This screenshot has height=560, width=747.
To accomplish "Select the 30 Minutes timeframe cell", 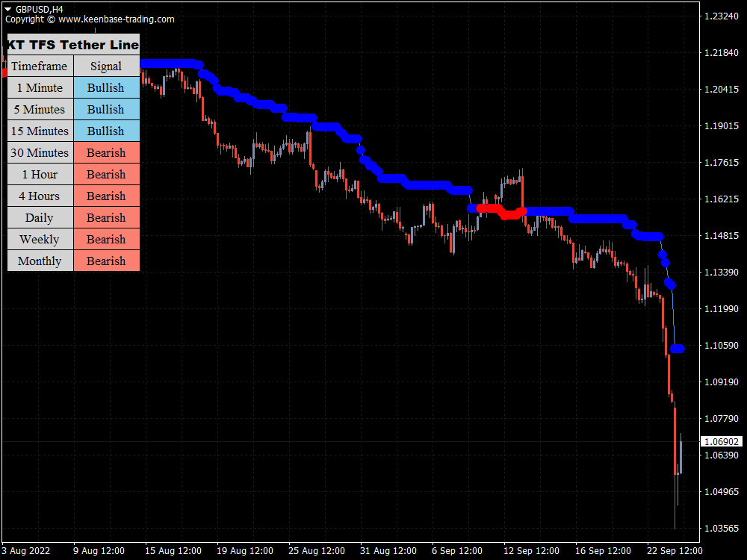I will (x=40, y=152).
